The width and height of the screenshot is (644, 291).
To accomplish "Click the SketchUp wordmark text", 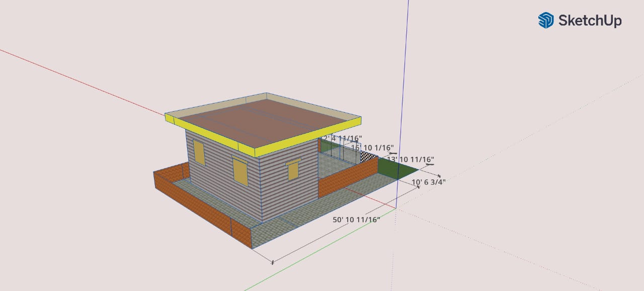I will 590,21.
